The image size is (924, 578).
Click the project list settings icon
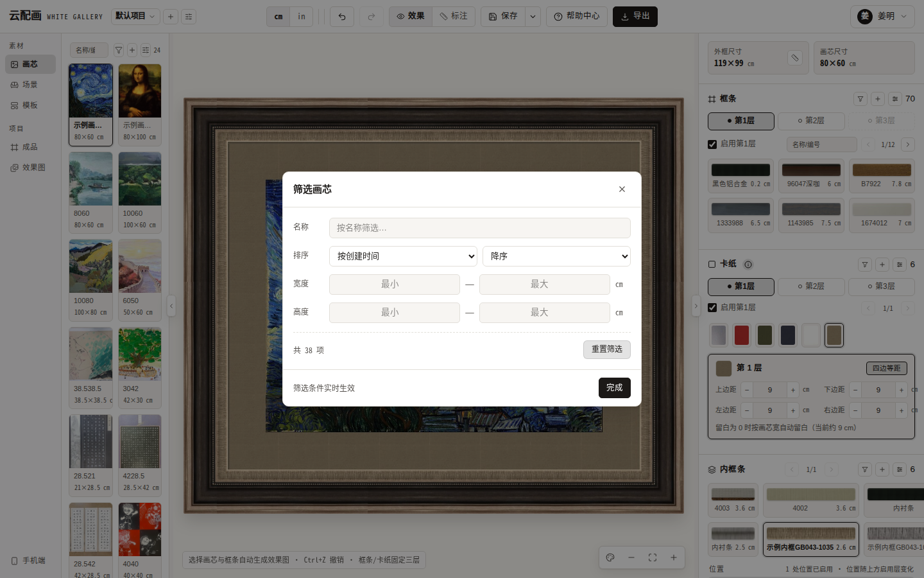[189, 17]
